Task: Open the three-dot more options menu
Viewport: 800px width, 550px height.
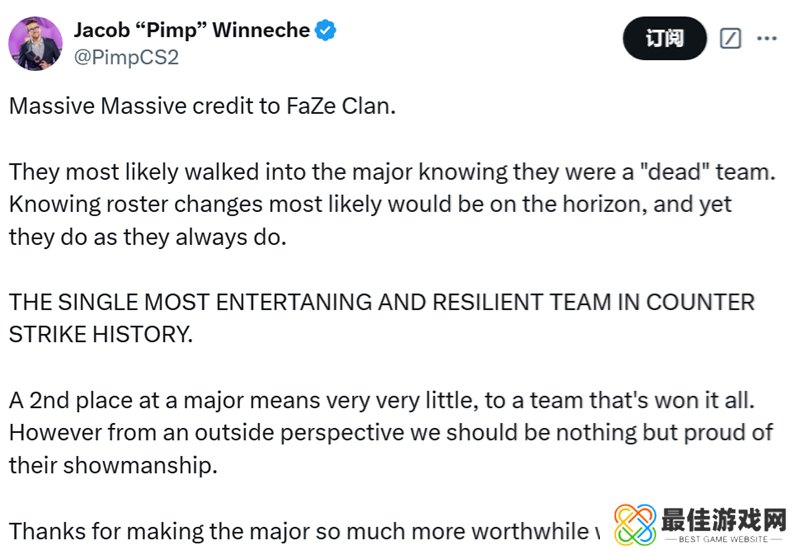Action: click(767, 39)
